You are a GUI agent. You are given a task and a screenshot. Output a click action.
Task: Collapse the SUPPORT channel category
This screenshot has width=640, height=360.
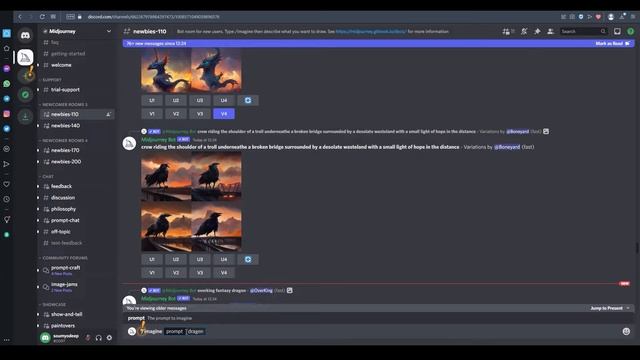tap(52, 80)
